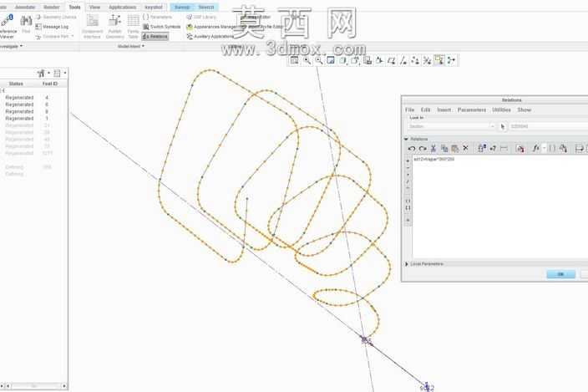Image resolution: width=588 pixels, height=392 pixels.
Task: Open Edit menu in Relations dialog
Action: click(426, 109)
